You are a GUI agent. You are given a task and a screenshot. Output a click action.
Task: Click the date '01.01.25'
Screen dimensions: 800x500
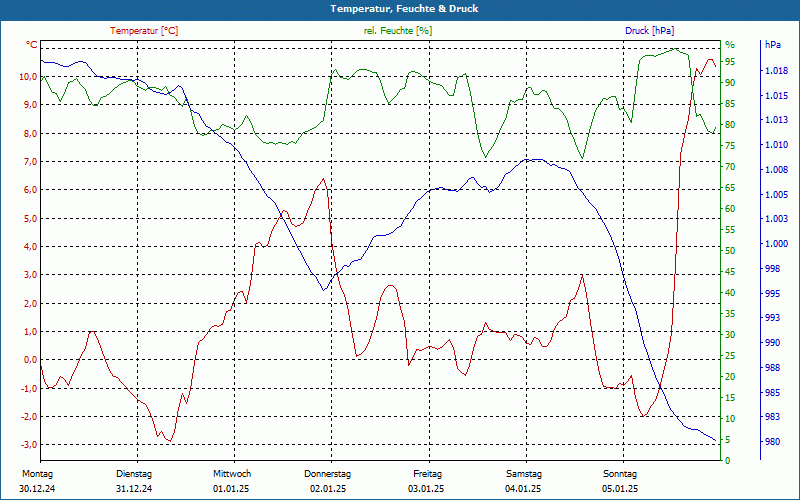pos(231,489)
